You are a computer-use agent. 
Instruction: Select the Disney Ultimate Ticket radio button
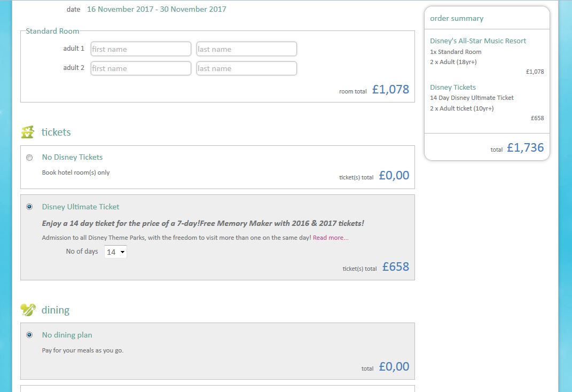pyautogui.click(x=29, y=207)
